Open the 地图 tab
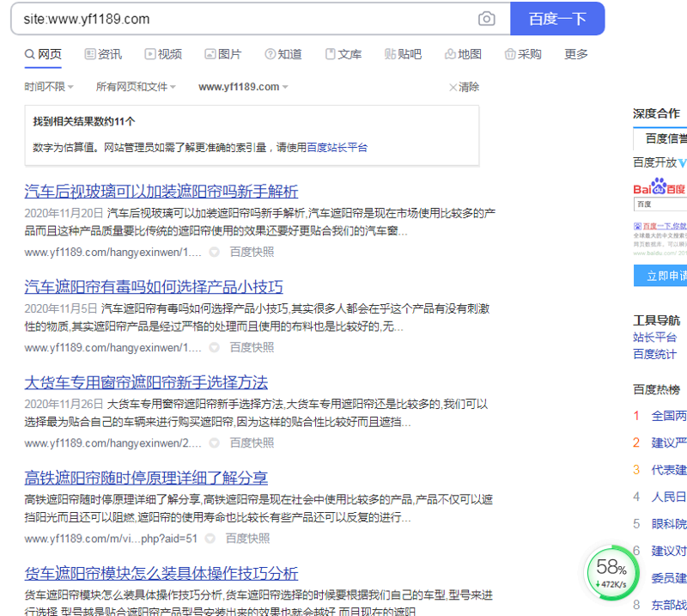Screen dimensions: 687x616 pos(463,54)
